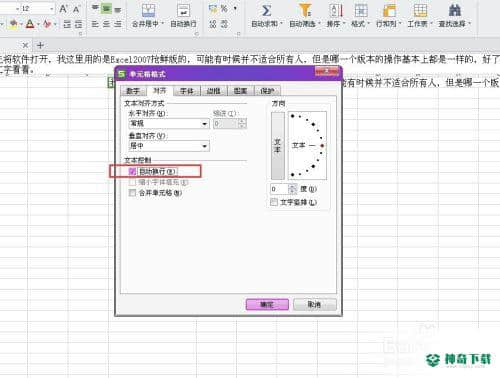Screen dimensions: 500x378
Task: Switch to the 图案 tab
Action: [x=240, y=91]
